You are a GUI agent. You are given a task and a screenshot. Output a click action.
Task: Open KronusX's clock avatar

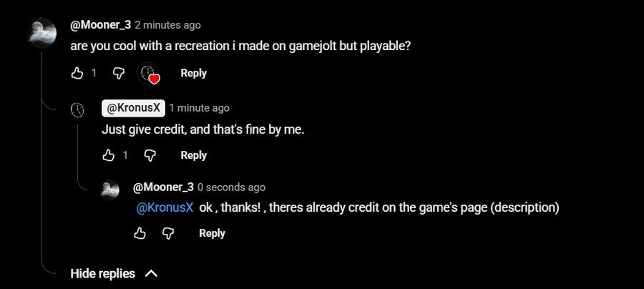click(77, 109)
